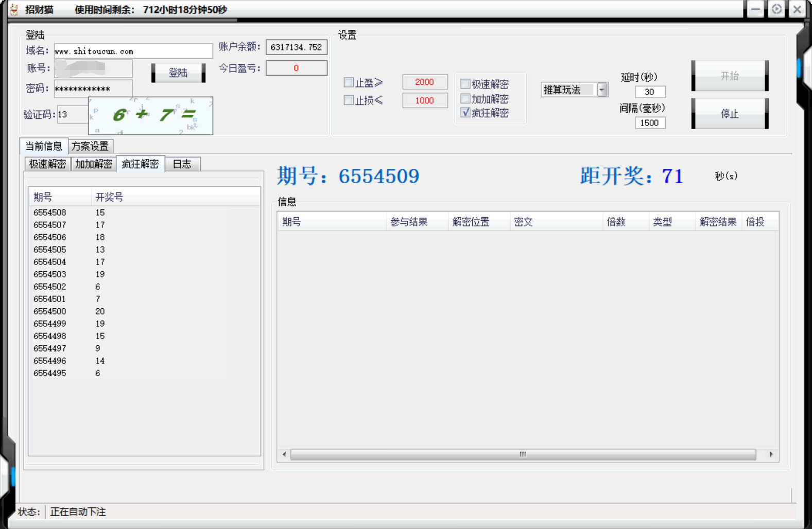This screenshot has height=529, width=812.
Task: Click the captcha image to refresh
Action: coord(150,116)
